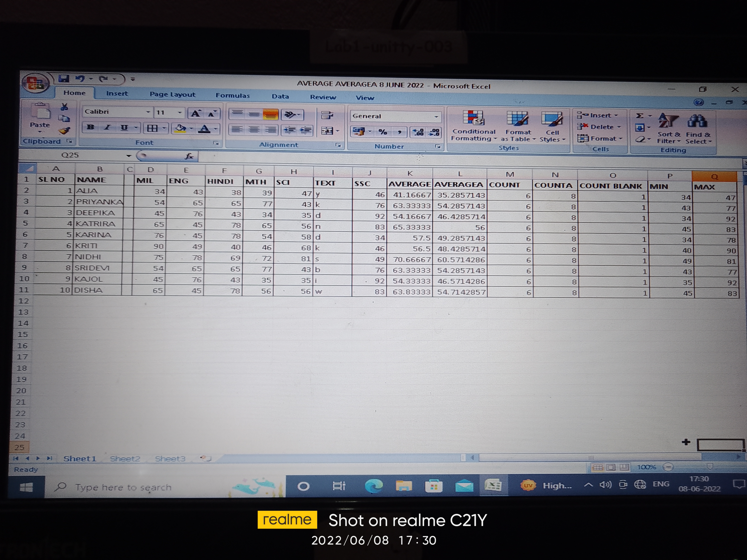Image resolution: width=747 pixels, height=560 pixels.
Task: Toggle Bold formatting
Action: click(x=90, y=128)
